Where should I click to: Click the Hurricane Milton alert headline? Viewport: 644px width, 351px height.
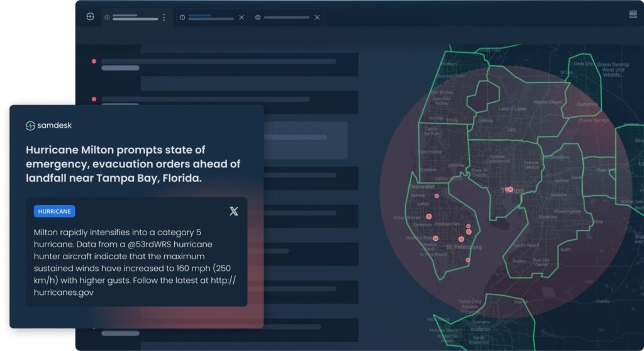click(133, 164)
